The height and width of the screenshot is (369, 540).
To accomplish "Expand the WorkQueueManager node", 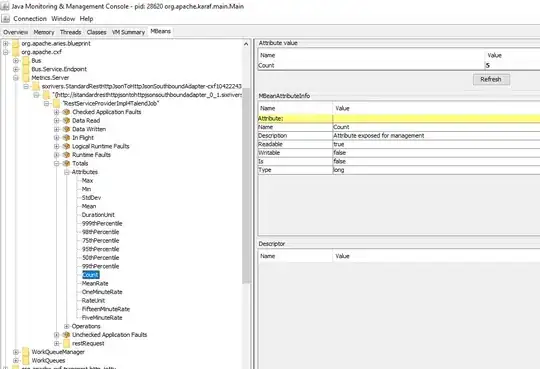I will (16, 352).
